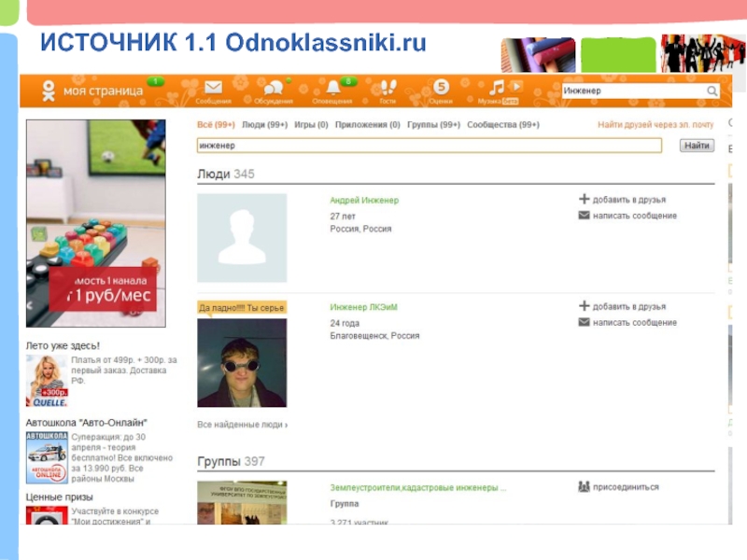This screenshot has height=560, width=747.
Task: Select the Приложения (0) tab
Action: pos(367,125)
